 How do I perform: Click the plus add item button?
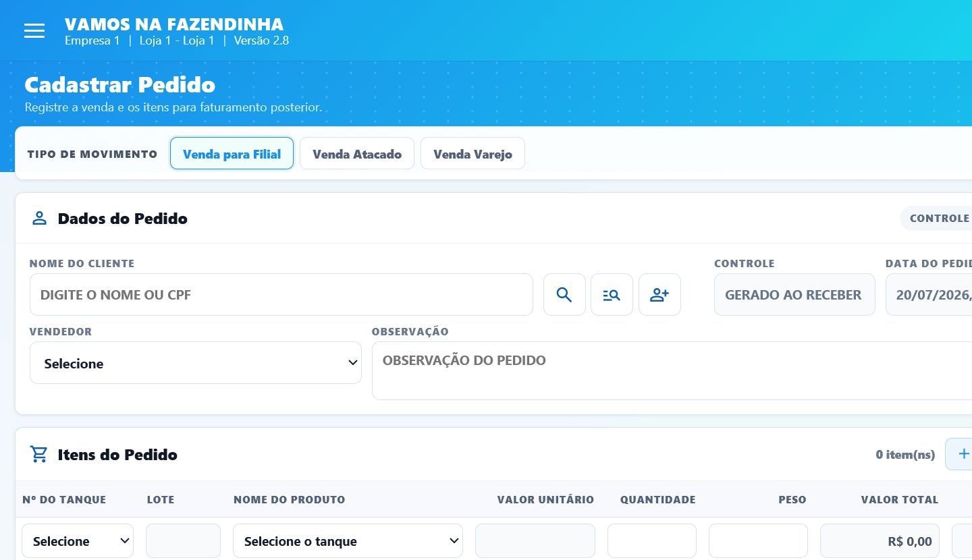pyautogui.click(x=960, y=454)
